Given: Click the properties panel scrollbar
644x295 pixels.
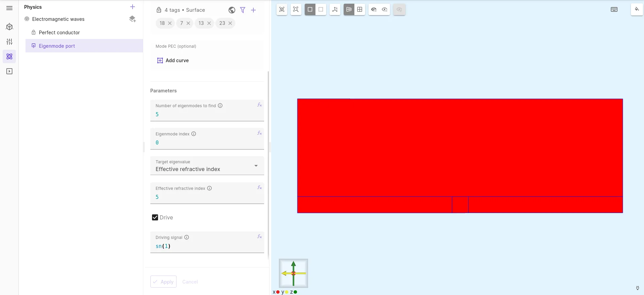Looking at the screenshot, I should point(268,165).
